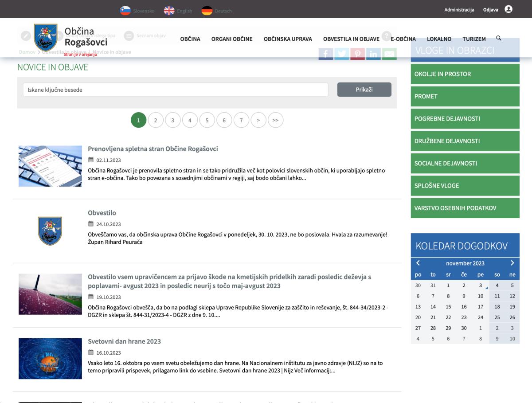This screenshot has height=403, width=532.
Task: Go to pagination page 3
Action: tap(173, 120)
